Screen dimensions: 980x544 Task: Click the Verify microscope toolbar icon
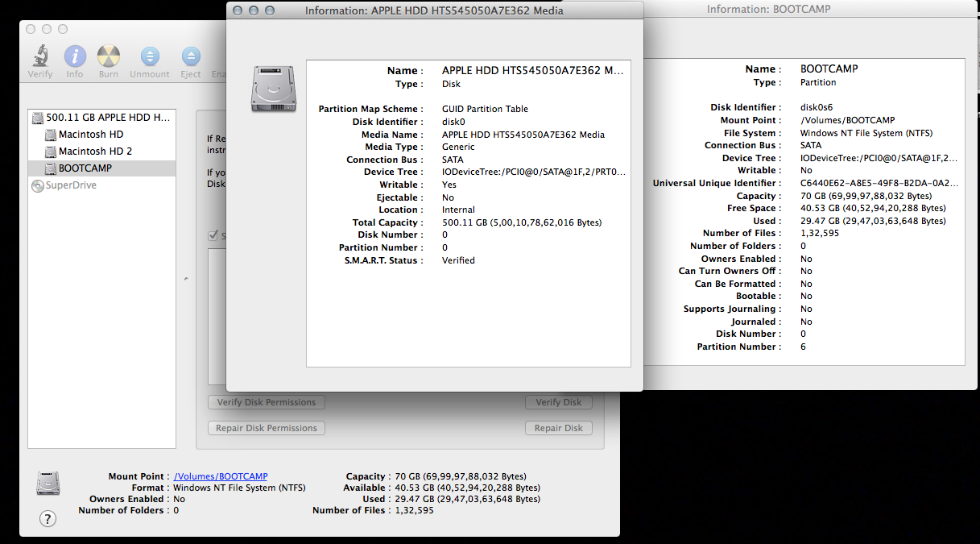pyautogui.click(x=39, y=56)
